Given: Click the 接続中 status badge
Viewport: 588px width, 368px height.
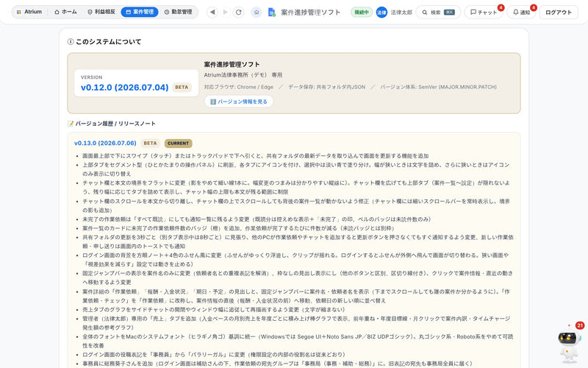Looking at the screenshot, I should 362,12.
